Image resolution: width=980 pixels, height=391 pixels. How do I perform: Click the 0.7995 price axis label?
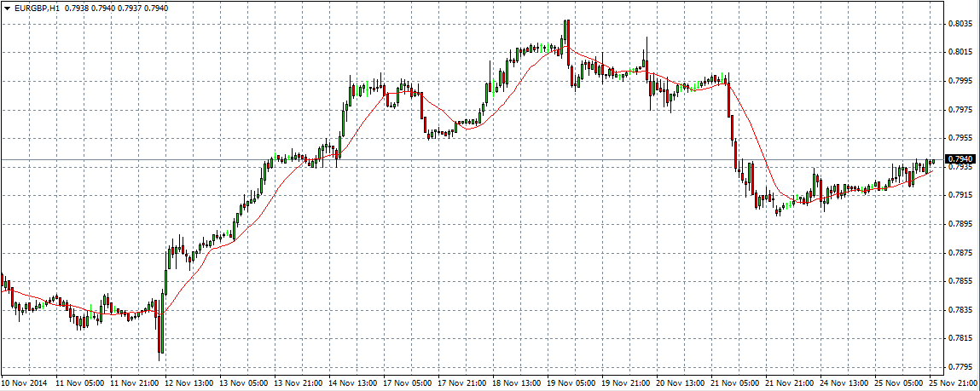tap(962, 81)
